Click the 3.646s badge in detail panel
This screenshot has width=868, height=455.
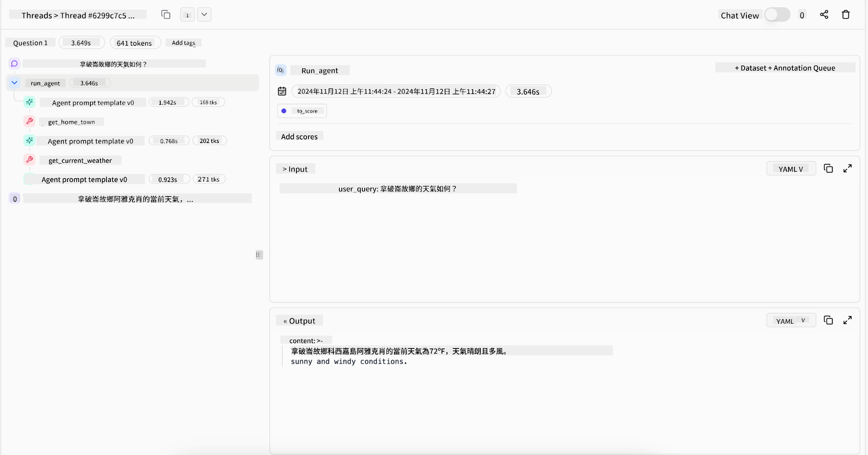[528, 91]
